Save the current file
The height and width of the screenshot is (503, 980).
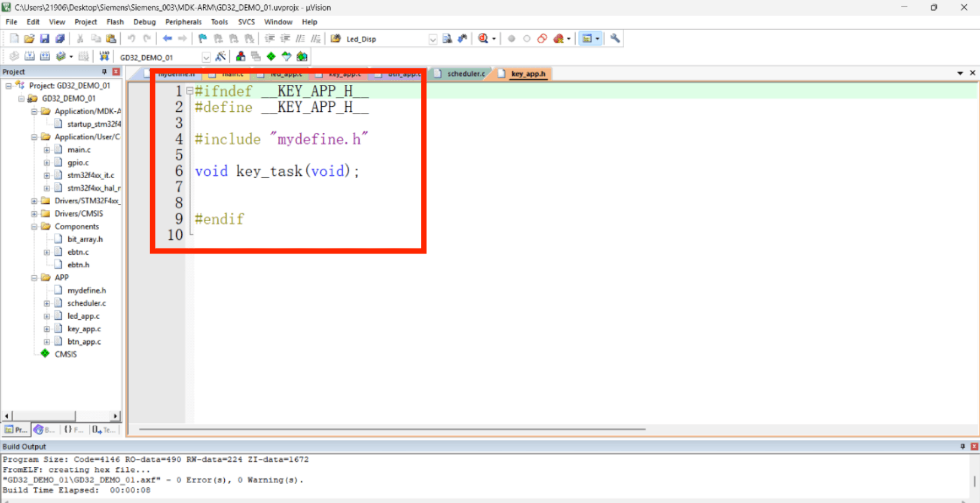[x=44, y=38]
